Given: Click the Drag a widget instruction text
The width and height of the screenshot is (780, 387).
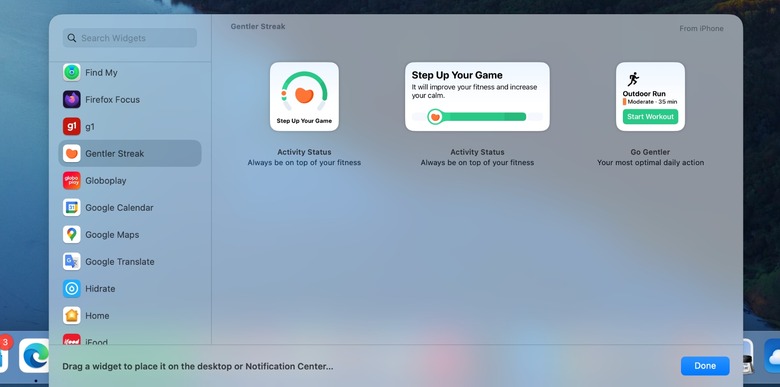Looking at the screenshot, I should [x=197, y=366].
